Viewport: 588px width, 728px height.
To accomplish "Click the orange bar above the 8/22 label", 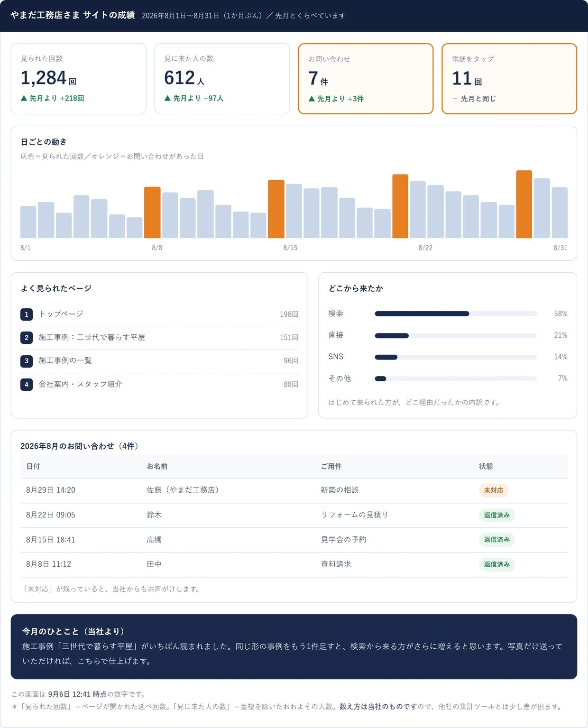I will tap(400, 206).
